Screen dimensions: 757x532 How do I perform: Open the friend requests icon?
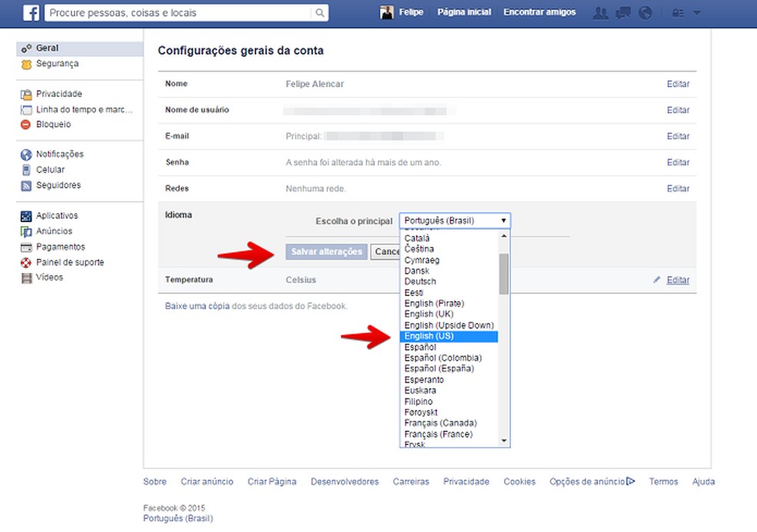coord(600,13)
